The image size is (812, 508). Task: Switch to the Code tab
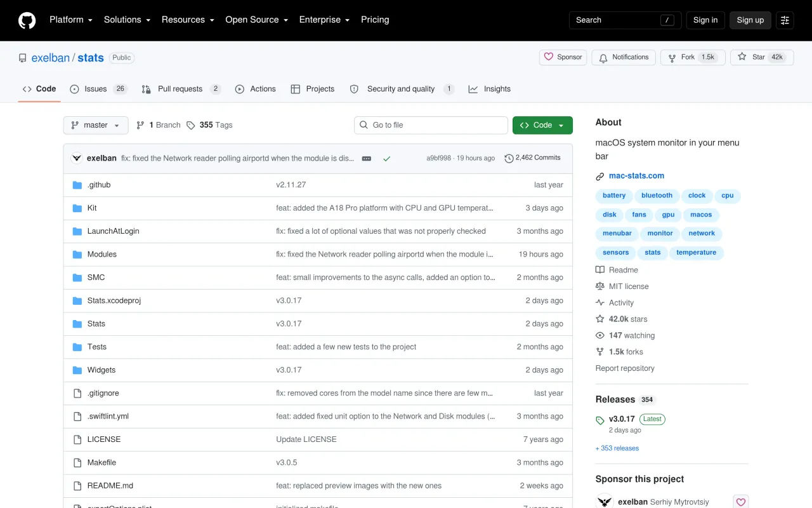[x=39, y=89]
